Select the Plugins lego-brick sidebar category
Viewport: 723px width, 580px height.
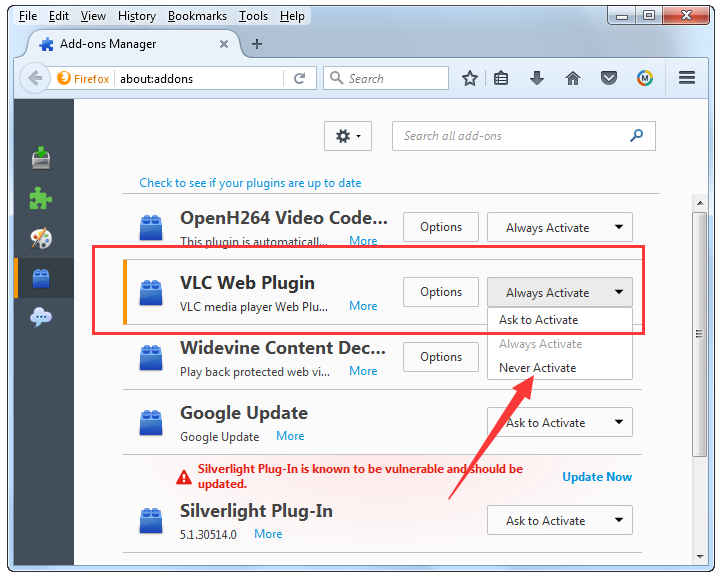41,278
